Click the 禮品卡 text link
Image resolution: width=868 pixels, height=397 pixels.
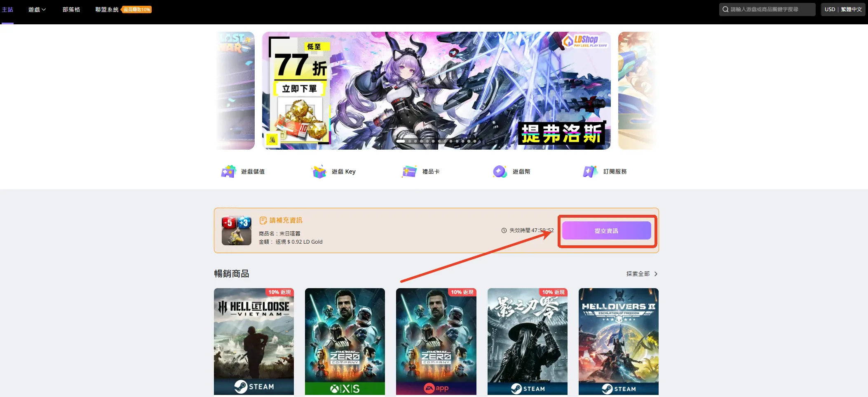(431, 171)
